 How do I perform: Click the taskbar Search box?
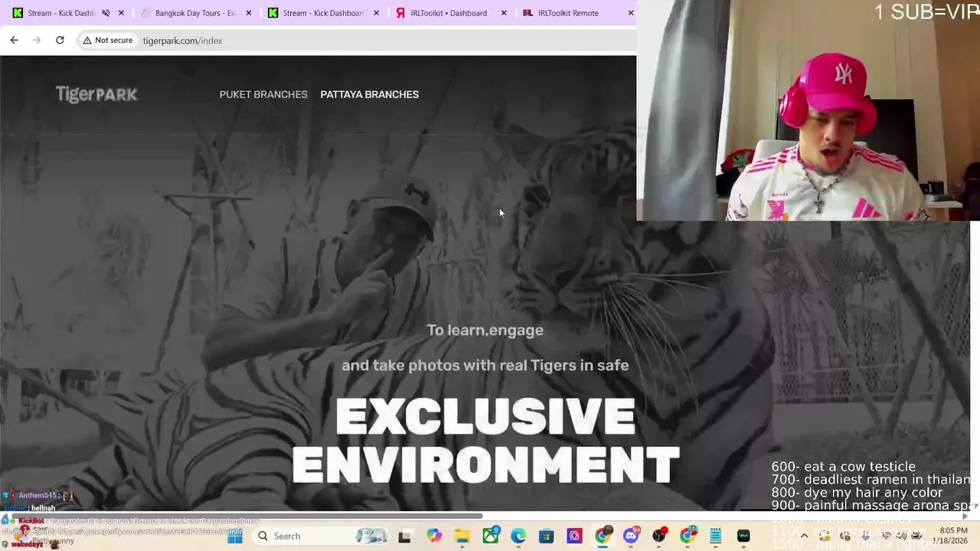click(322, 536)
